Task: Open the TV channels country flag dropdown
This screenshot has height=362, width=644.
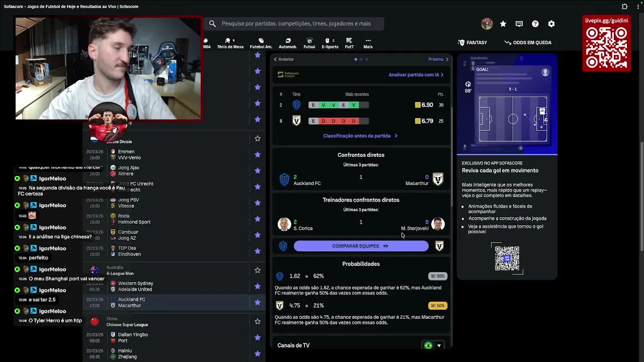Action: (433, 345)
